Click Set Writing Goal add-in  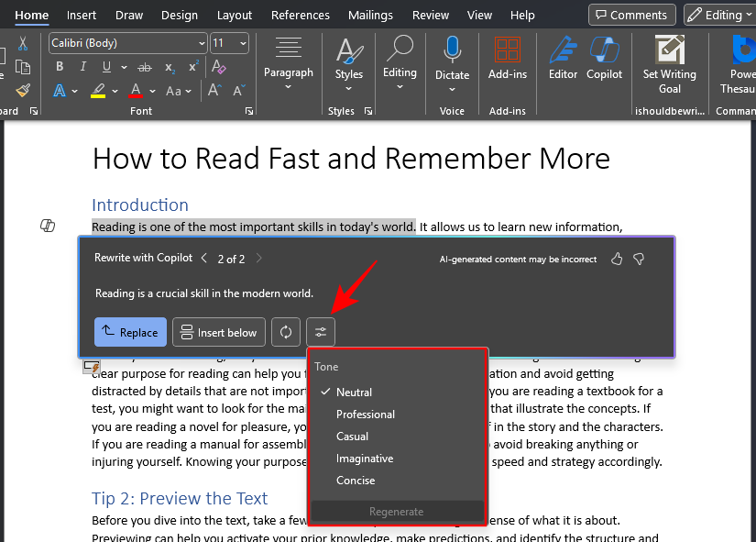point(669,65)
